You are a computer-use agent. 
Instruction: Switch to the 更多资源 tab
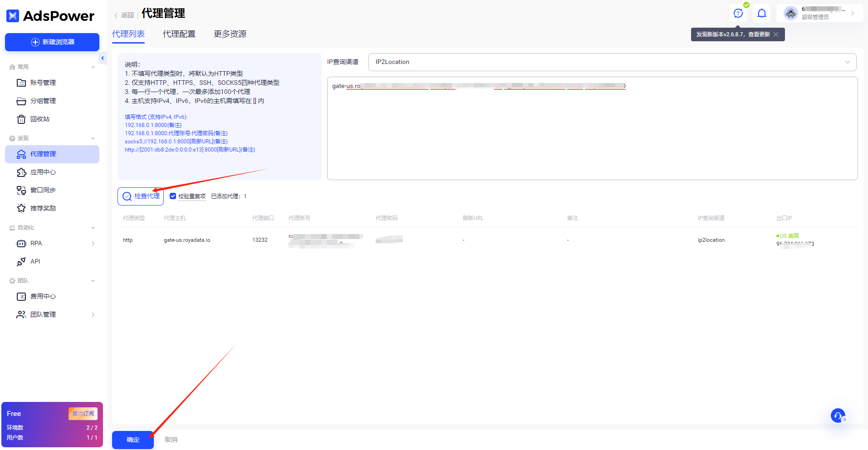[x=230, y=34]
